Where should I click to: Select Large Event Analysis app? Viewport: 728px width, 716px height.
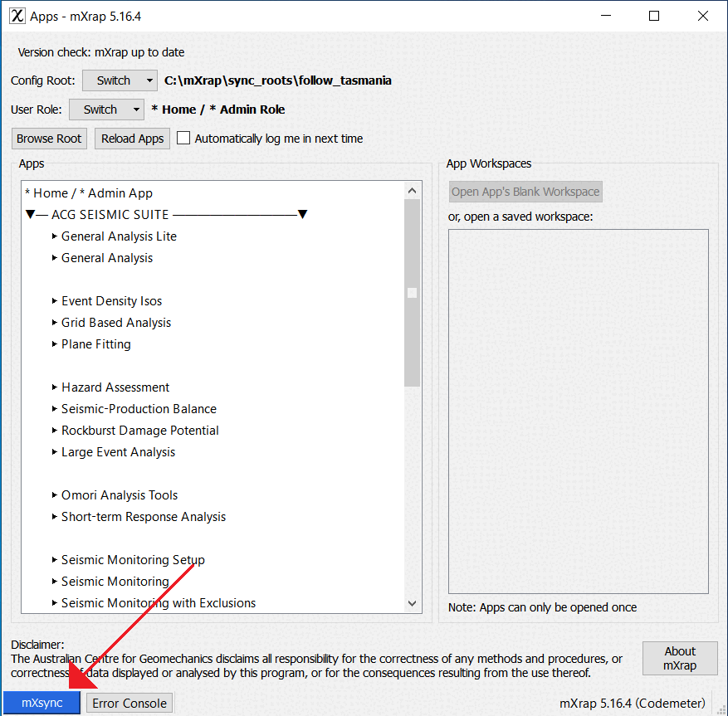(118, 452)
